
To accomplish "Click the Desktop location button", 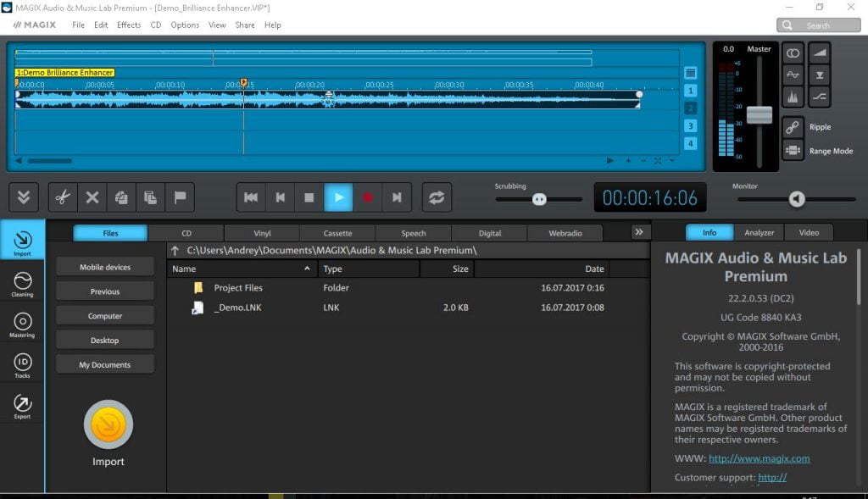I will (x=105, y=340).
